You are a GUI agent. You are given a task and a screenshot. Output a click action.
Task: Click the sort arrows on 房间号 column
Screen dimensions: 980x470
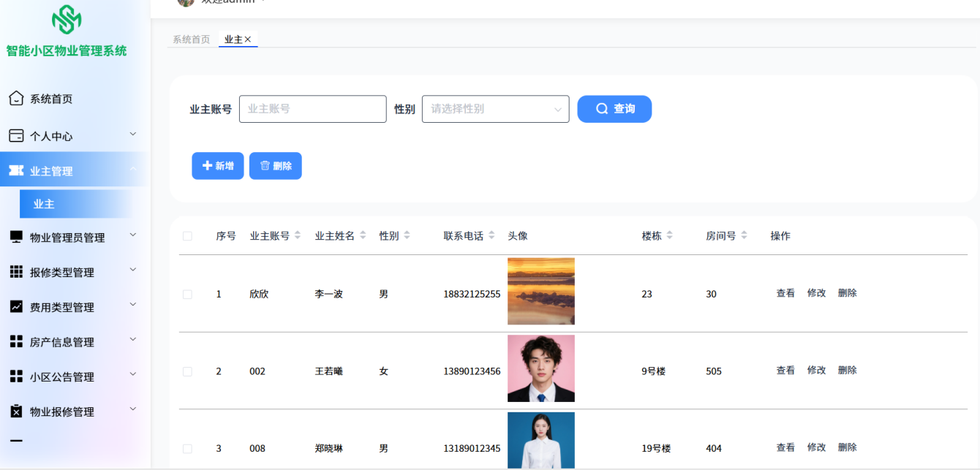[744, 235]
